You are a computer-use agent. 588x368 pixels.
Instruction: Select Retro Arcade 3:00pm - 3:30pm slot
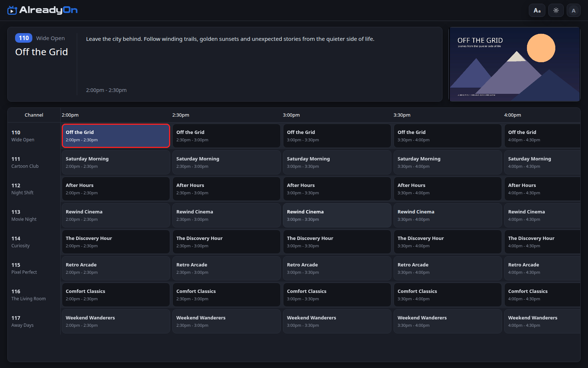point(337,268)
